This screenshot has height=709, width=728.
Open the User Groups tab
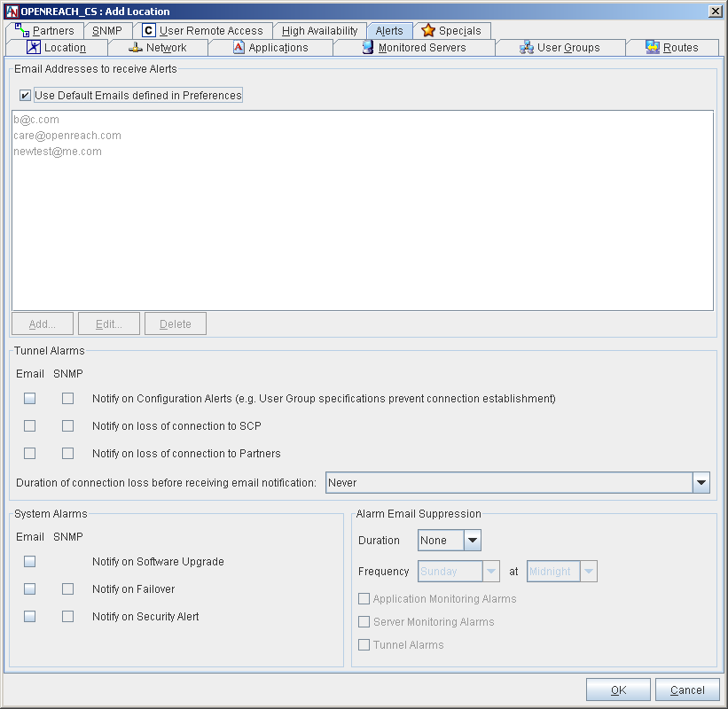click(x=560, y=47)
